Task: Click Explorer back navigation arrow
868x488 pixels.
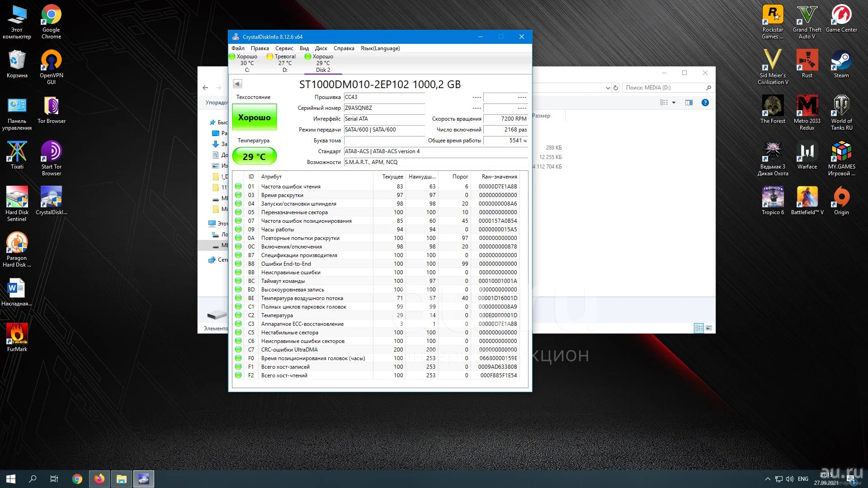Action: point(205,88)
